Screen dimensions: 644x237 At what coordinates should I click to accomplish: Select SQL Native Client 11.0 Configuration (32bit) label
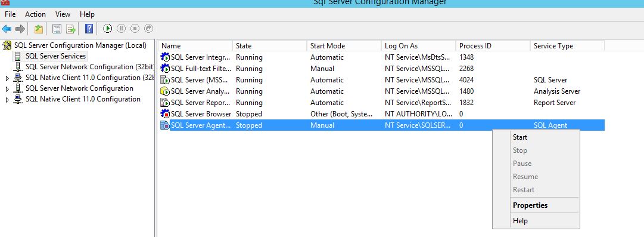coord(89,78)
